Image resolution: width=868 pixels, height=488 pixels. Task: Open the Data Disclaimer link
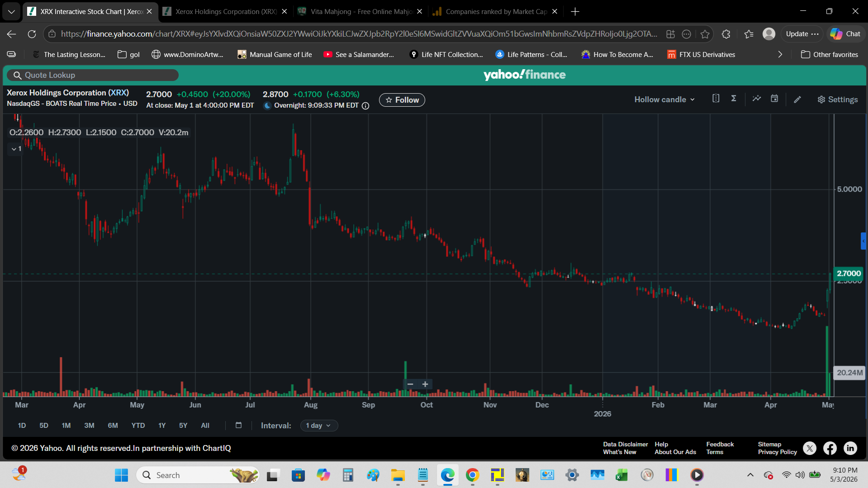tap(625, 445)
